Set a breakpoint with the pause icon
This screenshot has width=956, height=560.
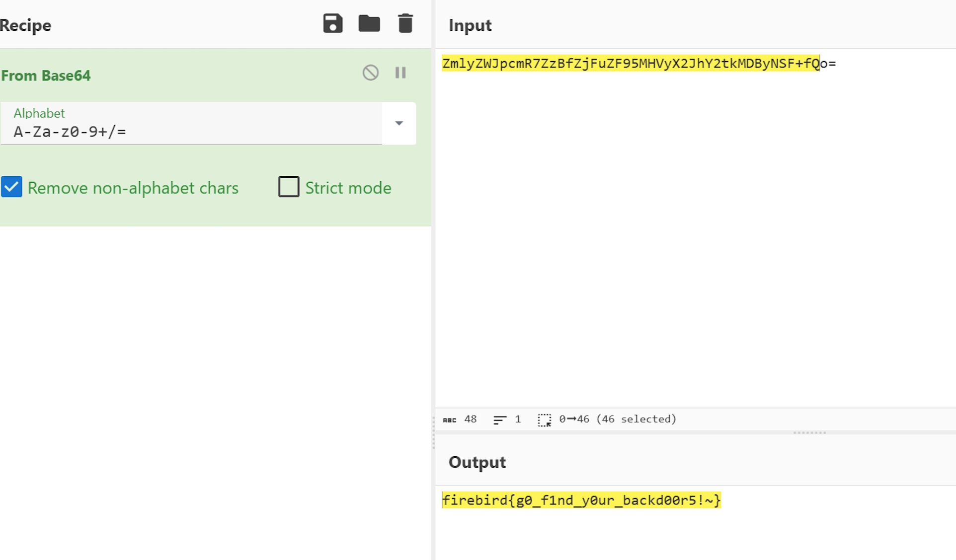400,73
